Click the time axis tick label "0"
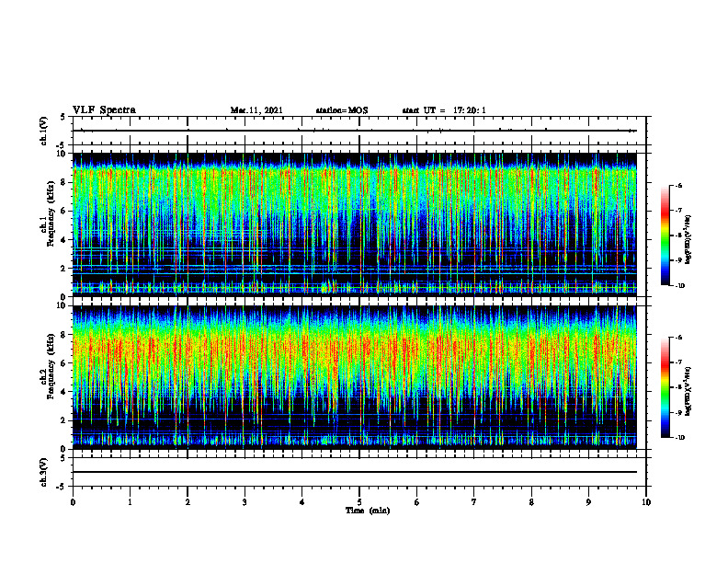 [x=73, y=502]
